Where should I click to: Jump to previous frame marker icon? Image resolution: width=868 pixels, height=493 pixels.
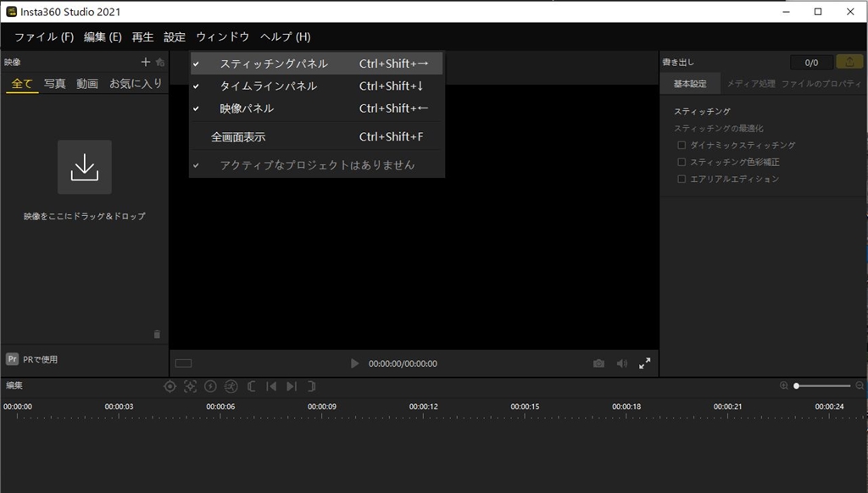pos(271,386)
